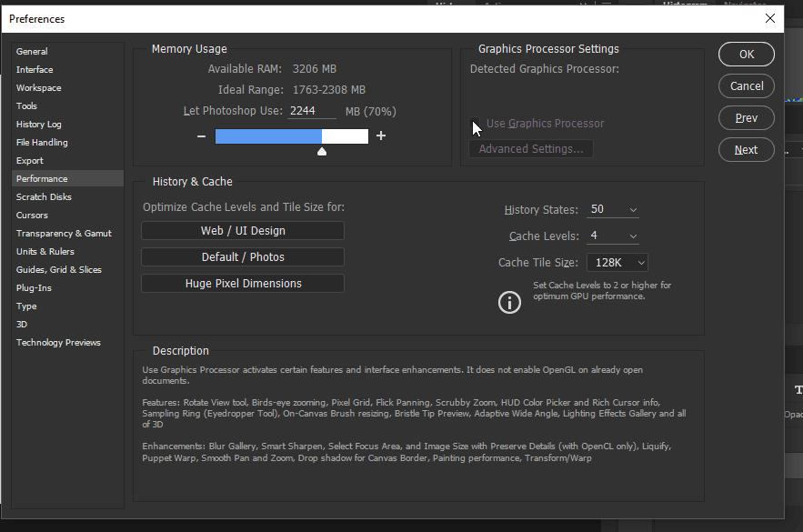Click the minus icon to decrease memory
The width and height of the screenshot is (803, 532).
click(x=201, y=136)
